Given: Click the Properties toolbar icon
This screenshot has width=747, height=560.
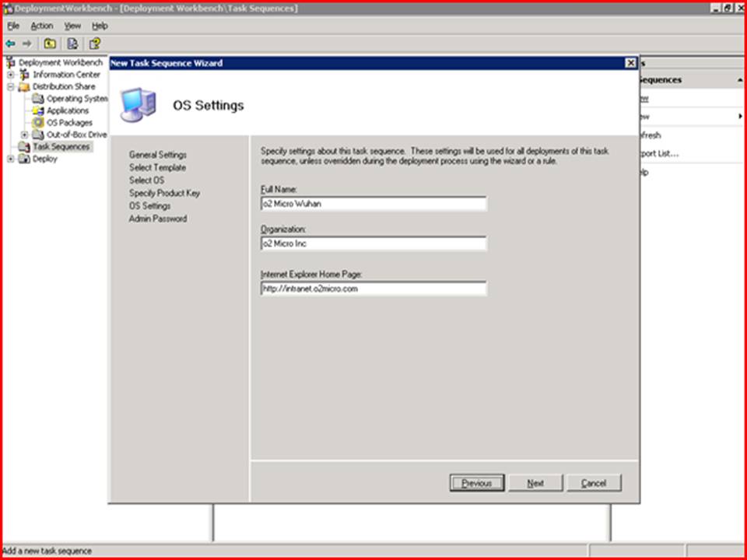Looking at the screenshot, I should point(72,44).
